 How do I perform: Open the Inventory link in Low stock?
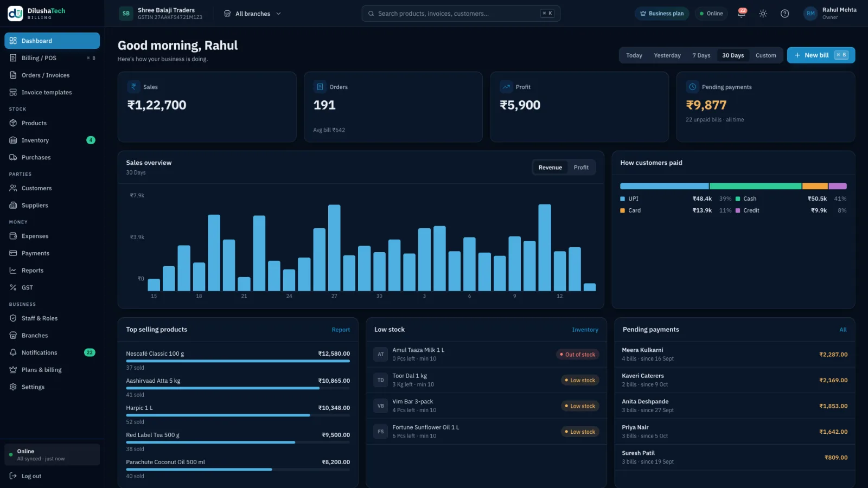click(585, 330)
